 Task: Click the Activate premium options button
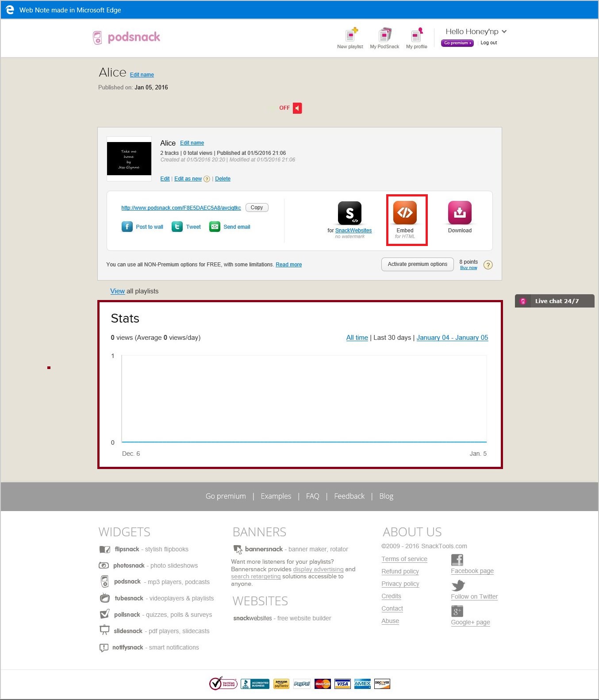point(417,264)
